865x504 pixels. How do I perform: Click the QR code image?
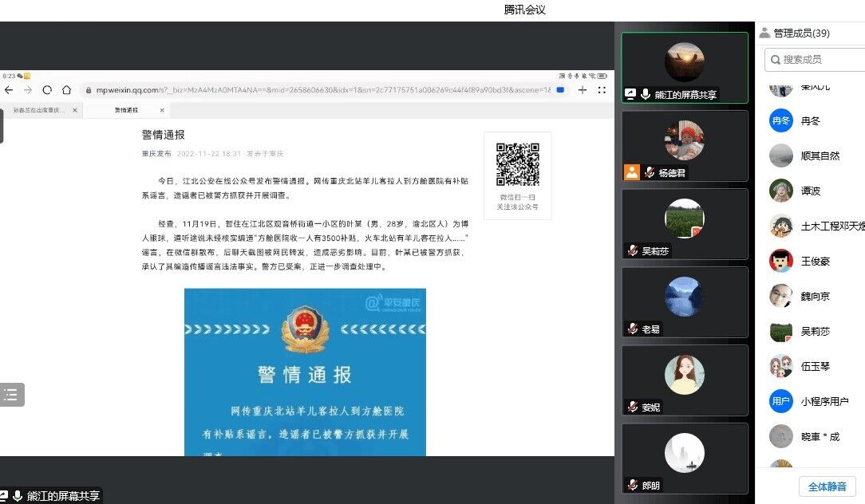coord(518,164)
